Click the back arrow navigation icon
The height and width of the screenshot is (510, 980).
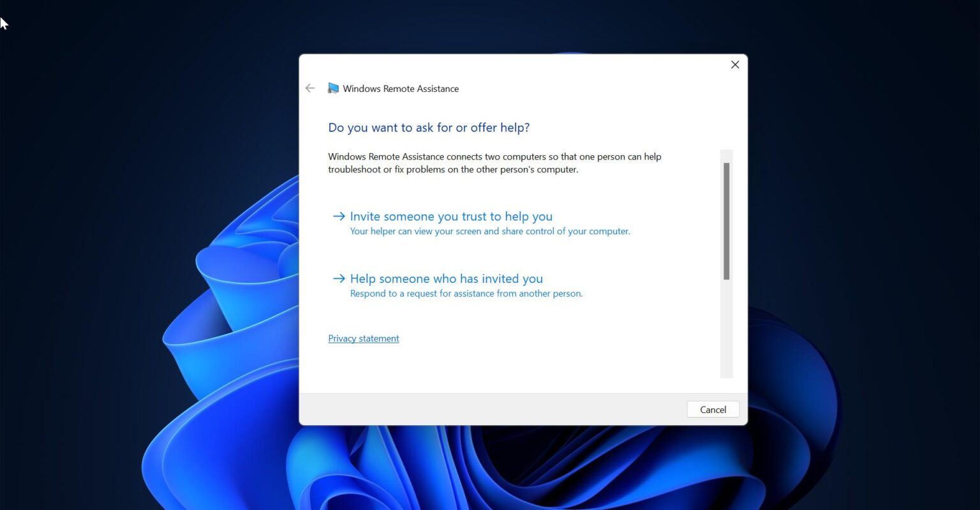pyautogui.click(x=310, y=88)
